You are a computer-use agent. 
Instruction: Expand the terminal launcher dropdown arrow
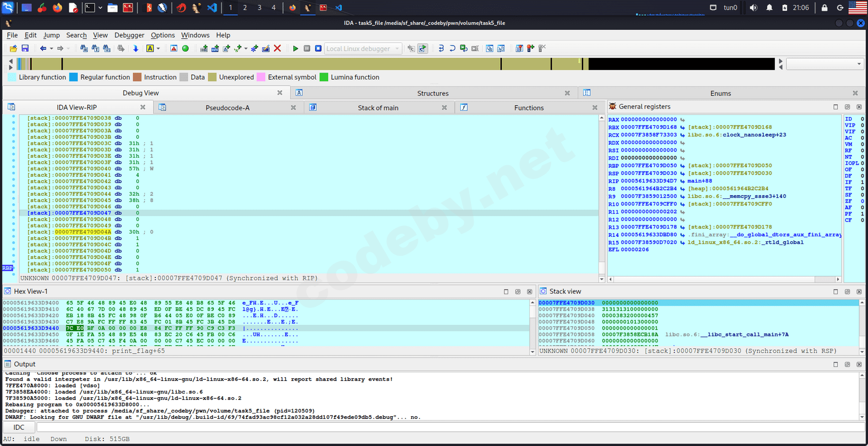(100, 8)
